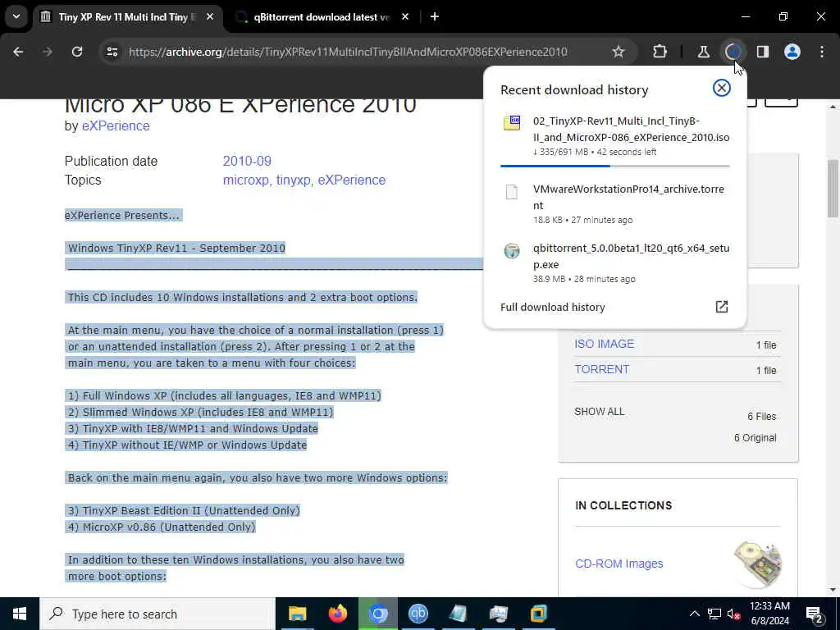
Task: Click the ISO download progress bar
Action: tap(615, 166)
